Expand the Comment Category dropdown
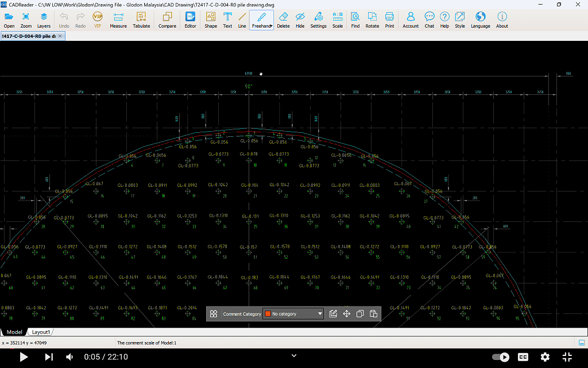Viewport: 588px width, 368px height. [x=320, y=314]
